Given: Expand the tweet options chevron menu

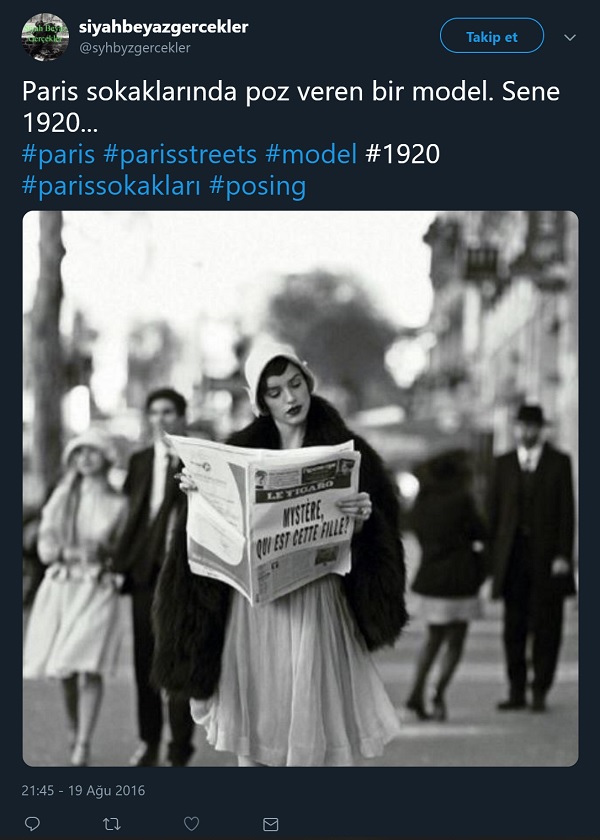Looking at the screenshot, I should (570, 37).
